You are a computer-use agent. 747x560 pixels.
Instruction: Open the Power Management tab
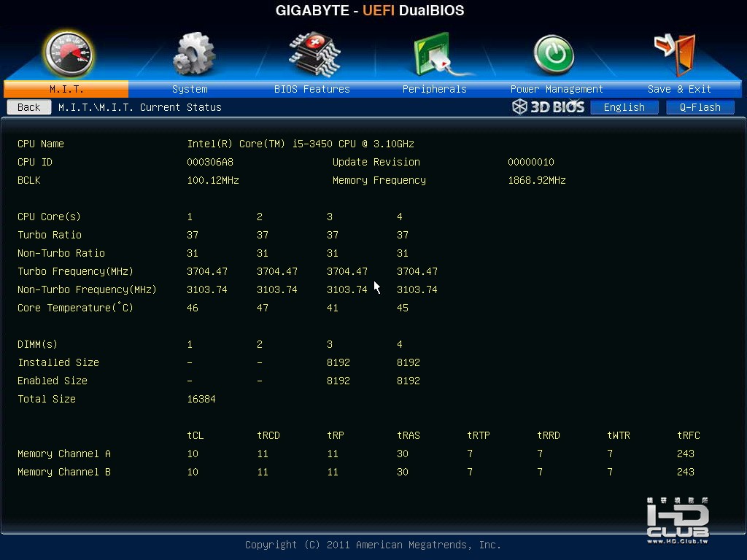[x=557, y=89]
